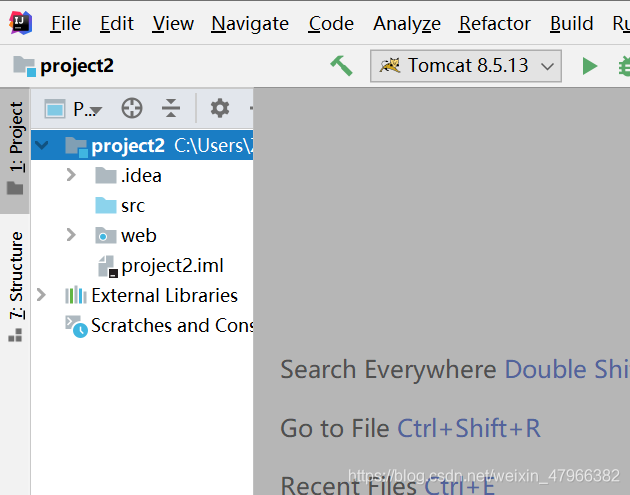Open Project panel settings gear

pyautogui.click(x=220, y=108)
